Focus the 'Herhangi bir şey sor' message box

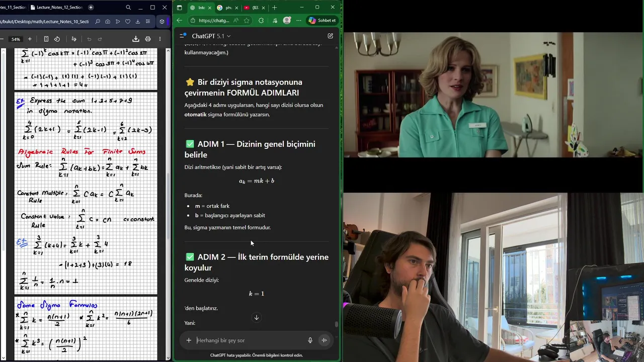(x=250, y=340)
